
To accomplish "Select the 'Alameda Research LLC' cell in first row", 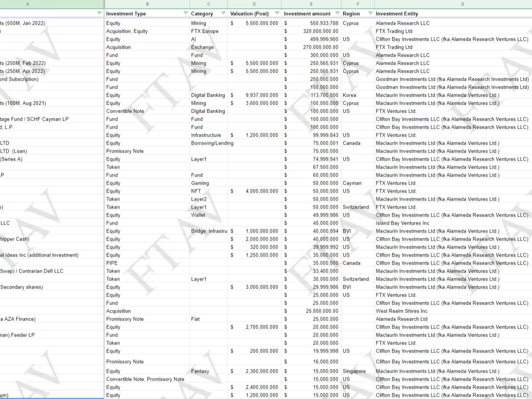I will click(403, 23).
